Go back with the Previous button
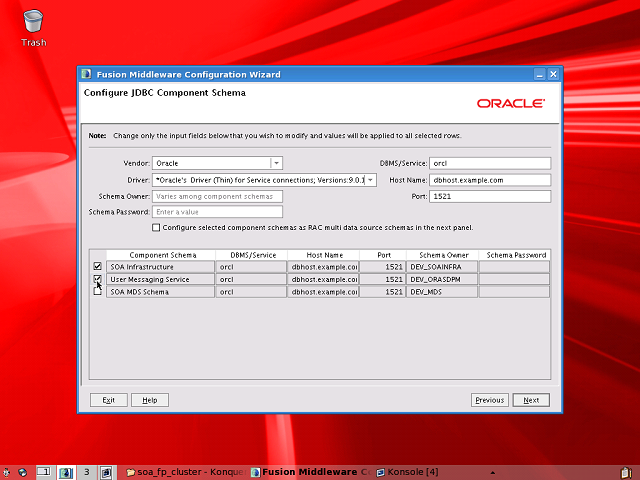This screenshot has height=480, width=640. [490, 400]
